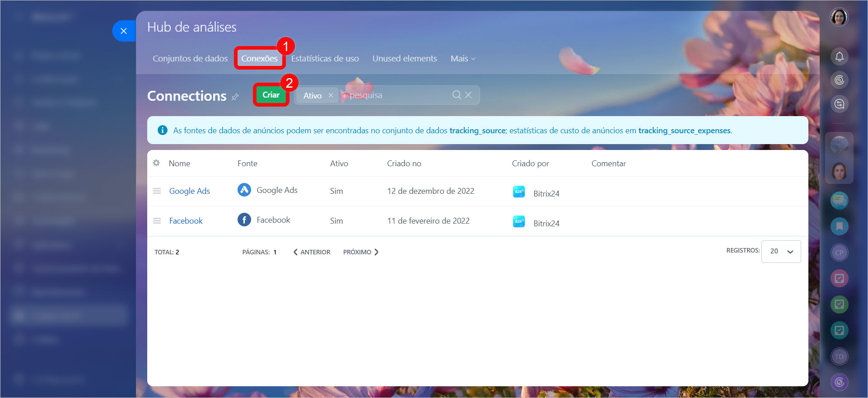Open the user profile avatar at top right
Image resolution: width=868 pixels, height=398 pixels.
(x=839, y=17)
